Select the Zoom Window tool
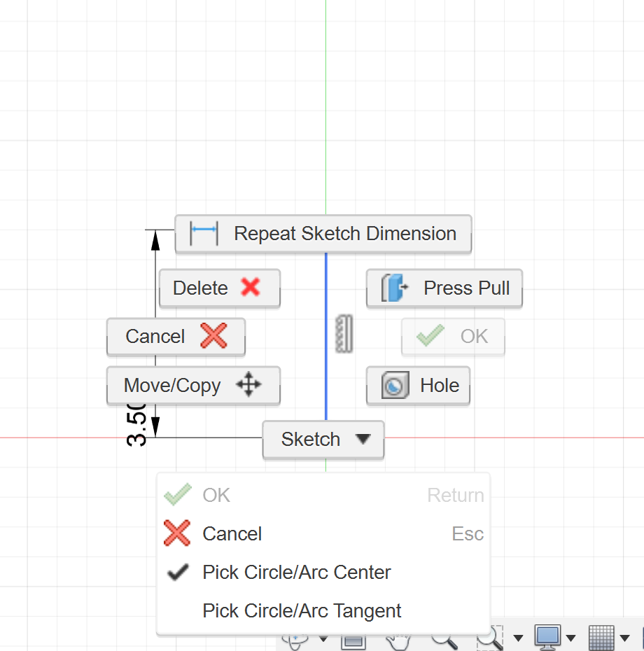644x651 pixels. pos(490,640)
